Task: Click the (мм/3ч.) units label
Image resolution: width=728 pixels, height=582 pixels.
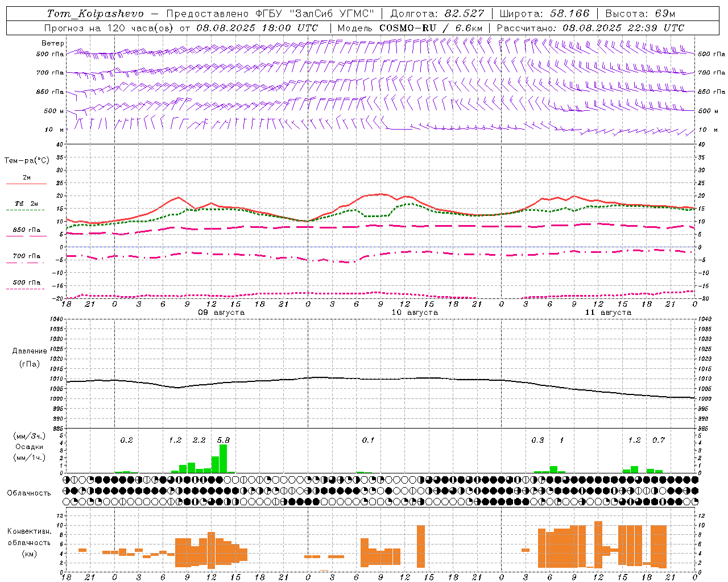Action: (29, 436)
